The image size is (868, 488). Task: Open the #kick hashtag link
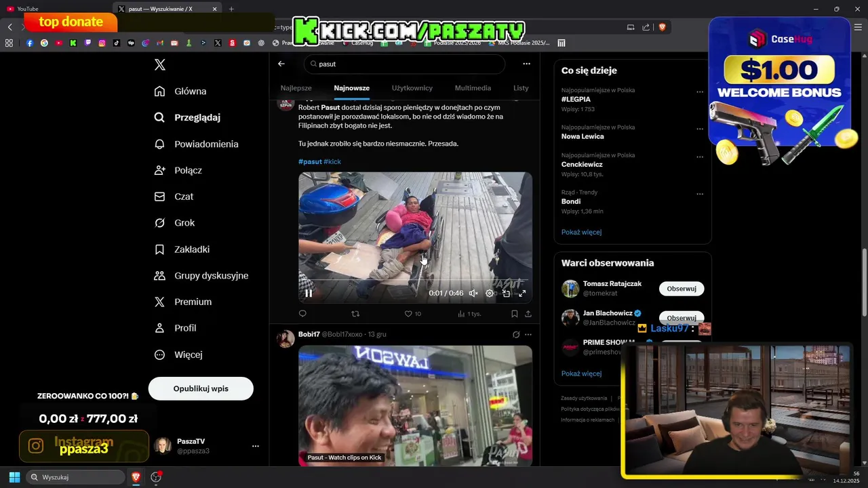(332, 162)
